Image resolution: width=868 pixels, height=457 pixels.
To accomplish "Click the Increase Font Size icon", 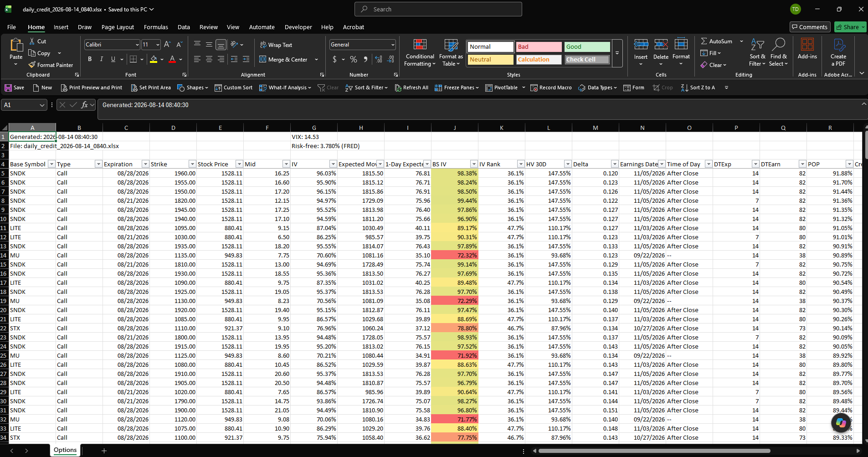I will point(167,45).
